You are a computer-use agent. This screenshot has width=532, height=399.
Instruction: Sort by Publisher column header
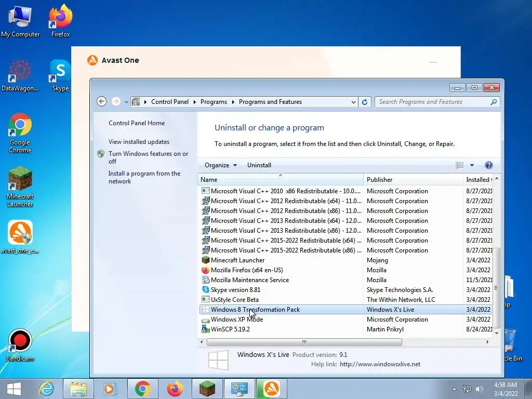pos(413,179)
